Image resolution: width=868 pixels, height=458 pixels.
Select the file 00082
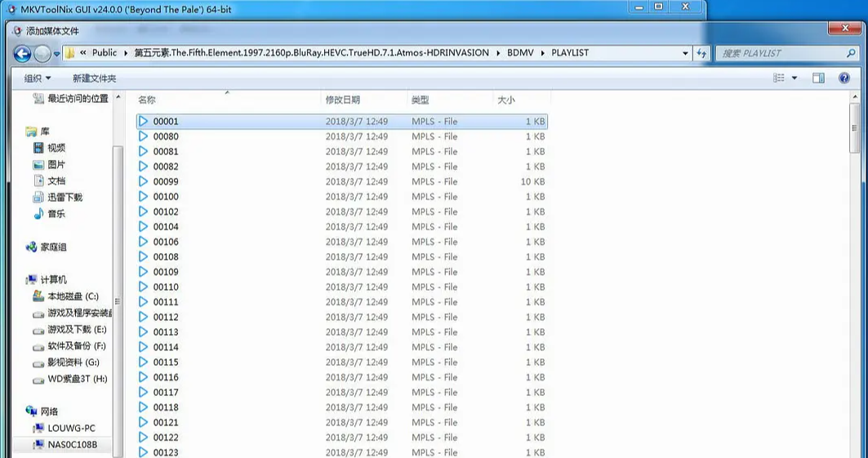click(341, 167)
